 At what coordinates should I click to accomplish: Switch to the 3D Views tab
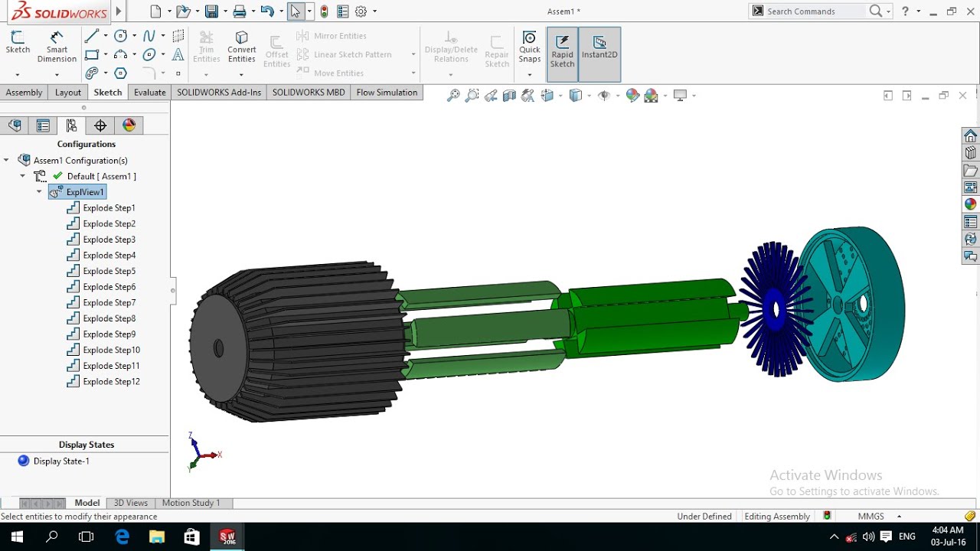coord(131,503)
